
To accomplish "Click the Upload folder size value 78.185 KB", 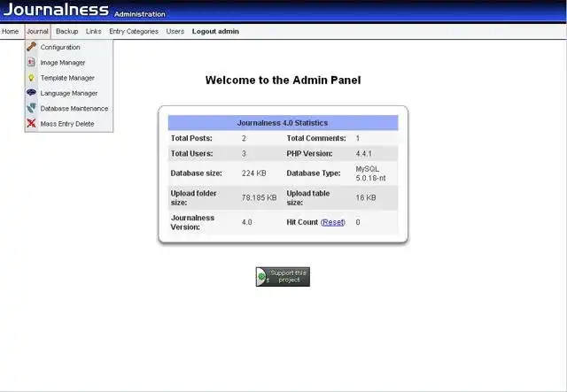I will tap(260, 197).
